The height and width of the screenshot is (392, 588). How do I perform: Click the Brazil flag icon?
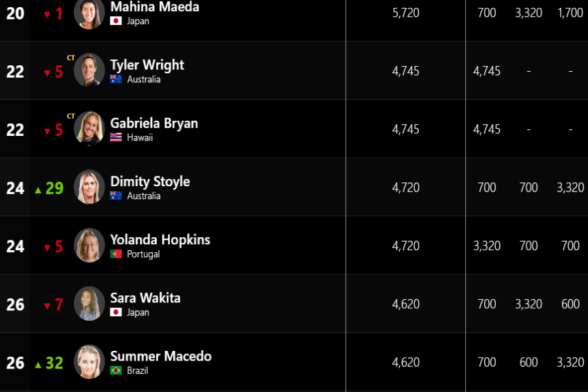116,370
